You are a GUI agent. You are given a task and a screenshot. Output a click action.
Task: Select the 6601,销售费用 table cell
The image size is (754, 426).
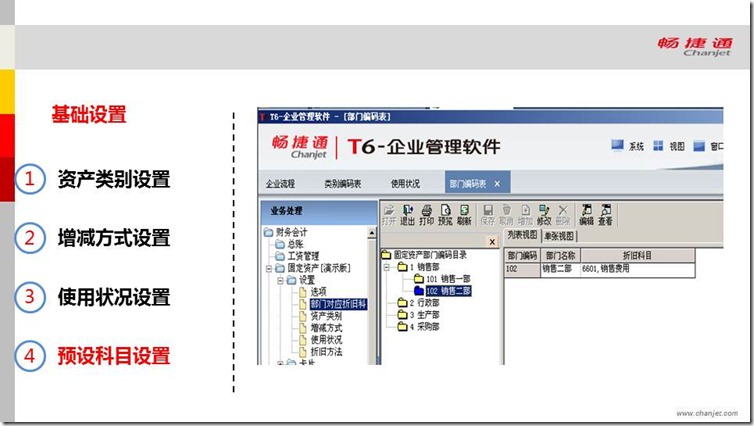pyautogui.click(x=638, y=269)
